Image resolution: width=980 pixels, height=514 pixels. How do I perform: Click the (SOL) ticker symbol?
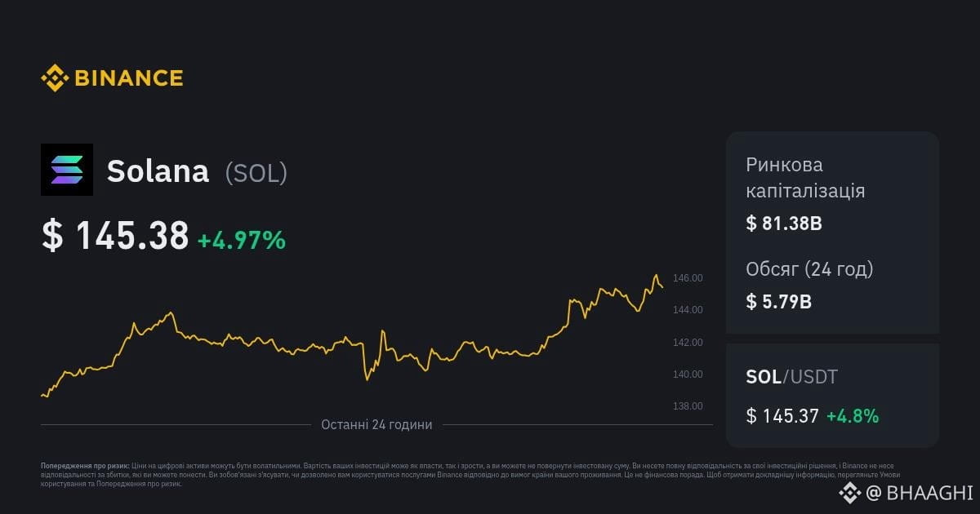[x=256, y=172]
